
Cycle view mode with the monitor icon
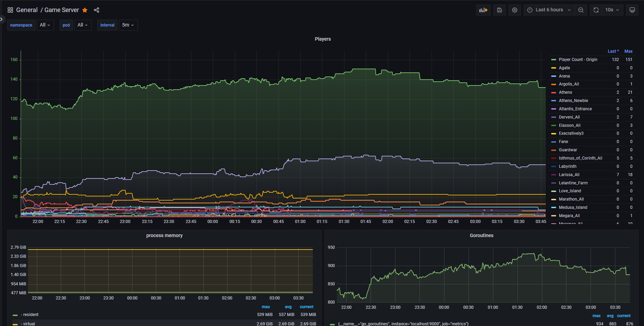632,10
